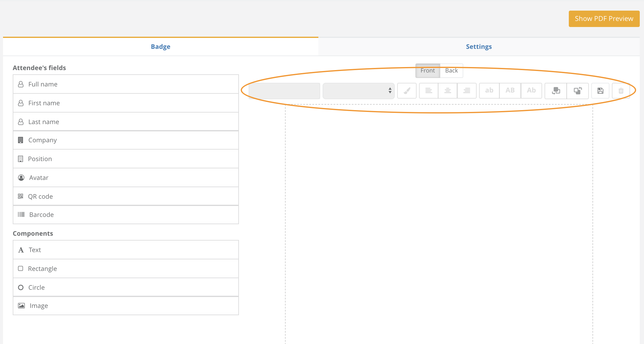The width and height of the screenshot is (644, 344).
Task: Add the Avatar field
Action: [x=126, y=178]
